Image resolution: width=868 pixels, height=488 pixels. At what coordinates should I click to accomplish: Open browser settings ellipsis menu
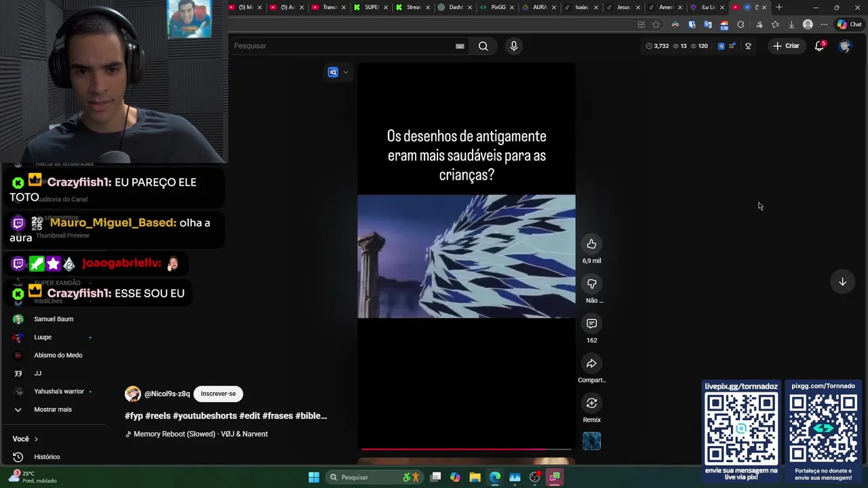coord(824,24)
